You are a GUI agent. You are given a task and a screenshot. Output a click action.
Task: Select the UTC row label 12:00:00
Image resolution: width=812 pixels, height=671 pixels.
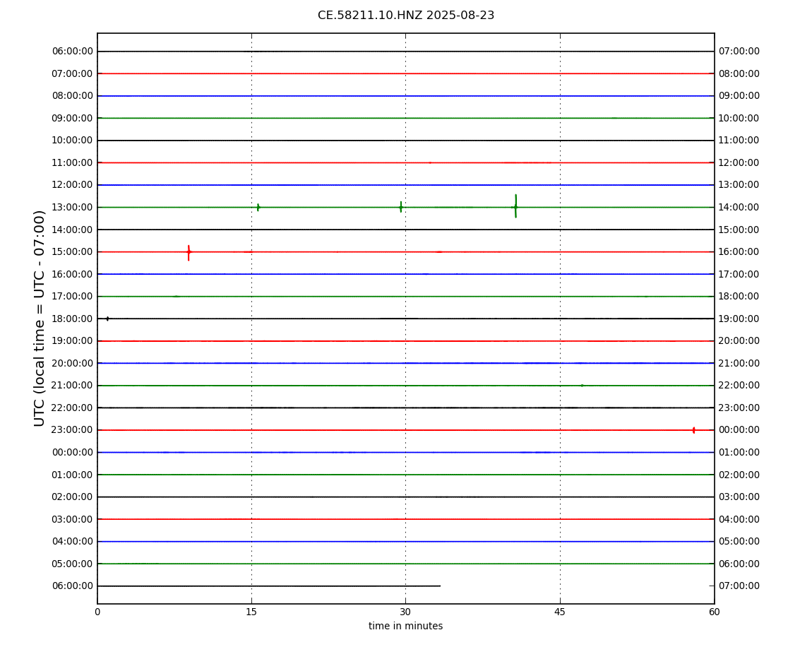72,185
